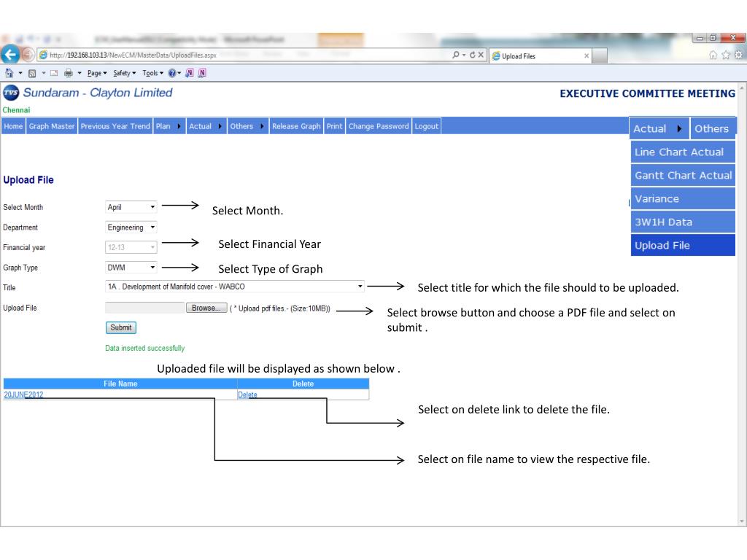Click the Submit button

point(121,327)
